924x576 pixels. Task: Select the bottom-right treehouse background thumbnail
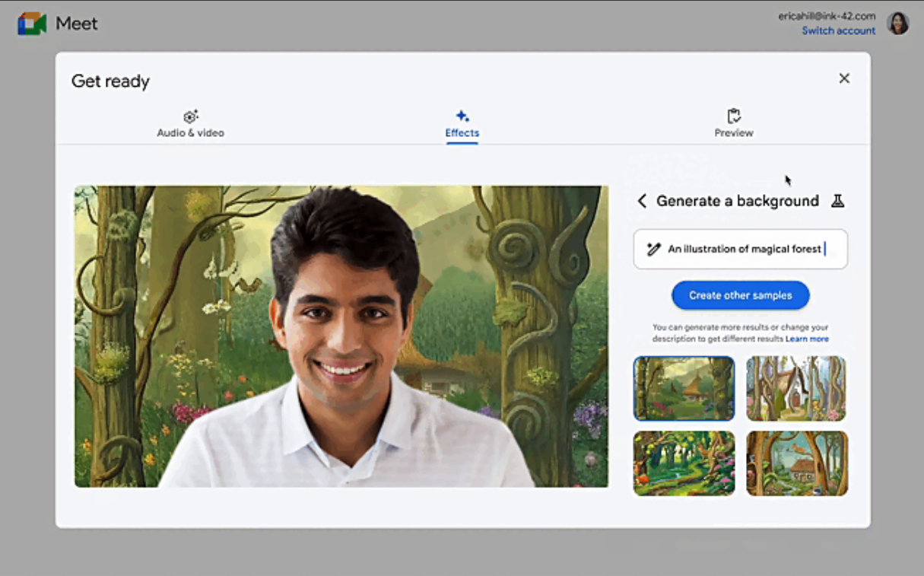pyautogui.click(x=796, y=463)
